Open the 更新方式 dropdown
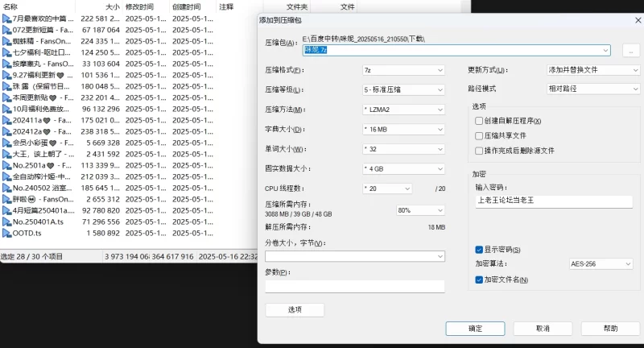Image resolution: width=644 pixels, height=348 pixels. click(593, 70)
